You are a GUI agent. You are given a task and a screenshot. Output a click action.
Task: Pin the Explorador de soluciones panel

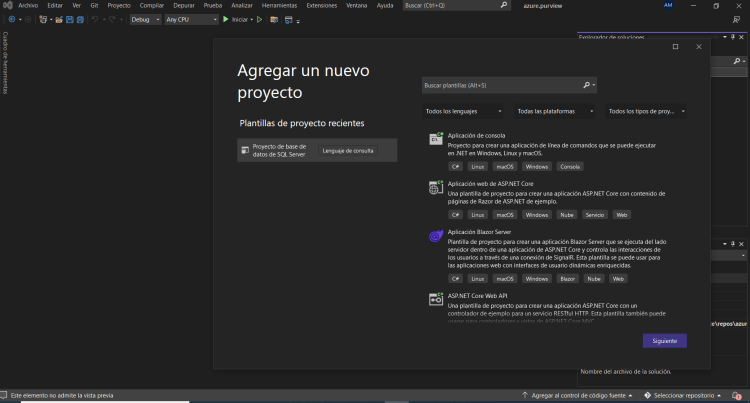point(732,38)
